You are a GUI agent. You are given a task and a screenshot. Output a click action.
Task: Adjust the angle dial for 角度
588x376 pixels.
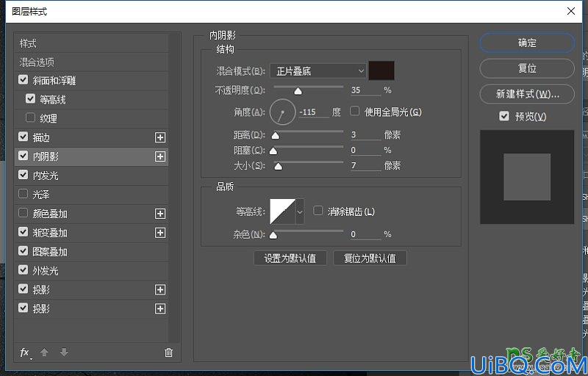[282, 112]
